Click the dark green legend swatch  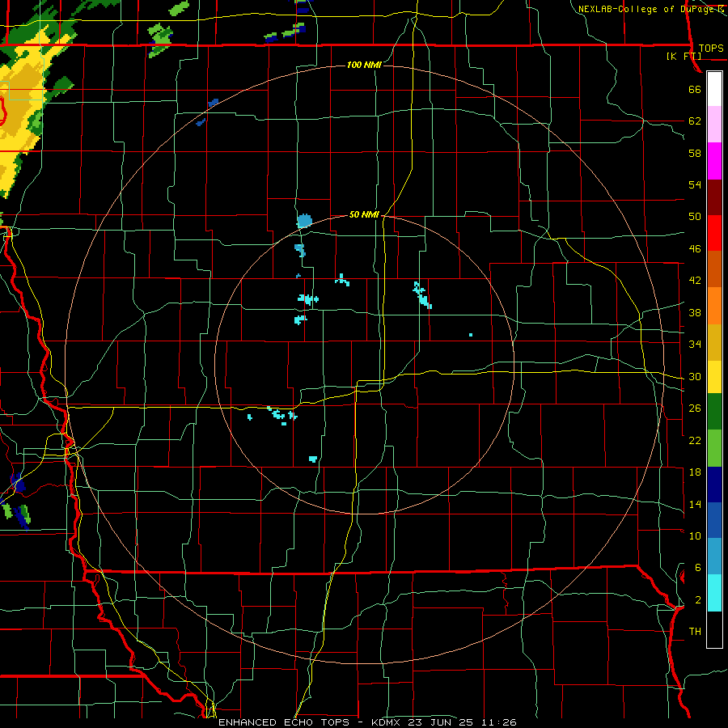714,412
